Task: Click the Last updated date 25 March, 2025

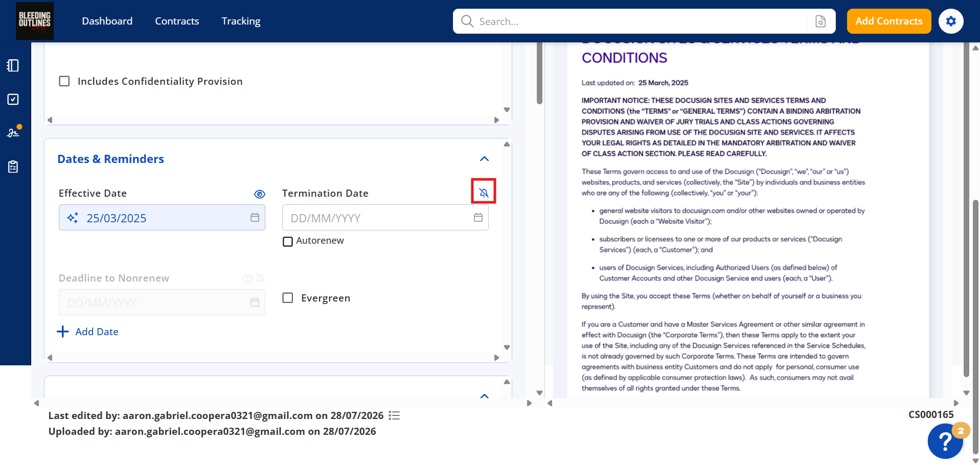Action: [663, 83]
